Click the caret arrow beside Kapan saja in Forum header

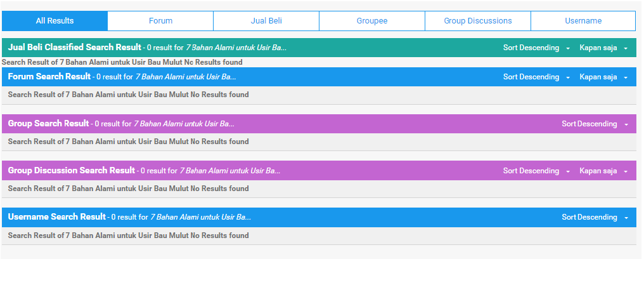click(x=626, y=77)
